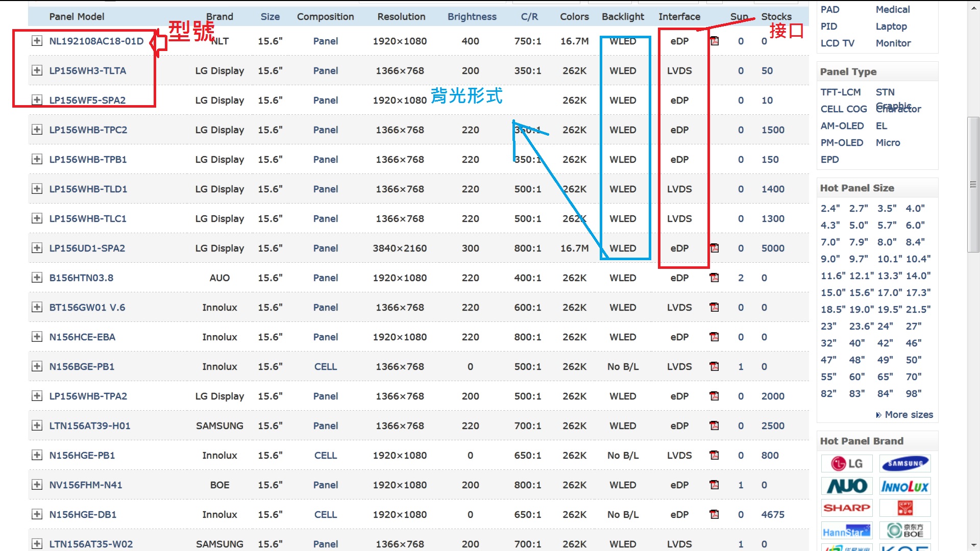Select the LG brand logo
Screen dimensions: 980x551
point(847,463)
